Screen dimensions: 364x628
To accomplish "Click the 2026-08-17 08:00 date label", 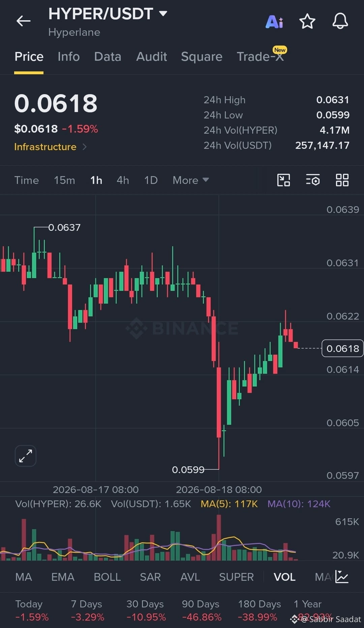I will [x=96, y=490].
